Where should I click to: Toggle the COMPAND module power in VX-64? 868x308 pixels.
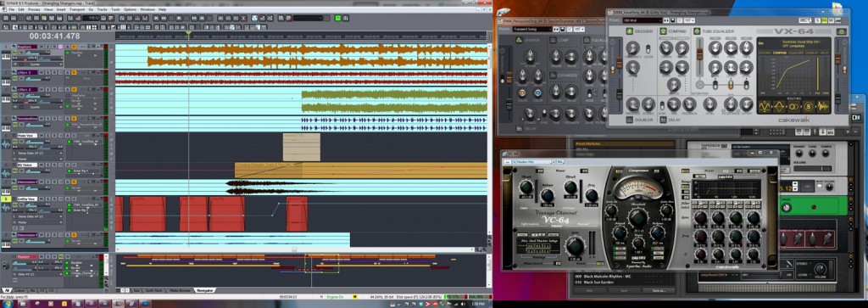click(x=663, y=31)
